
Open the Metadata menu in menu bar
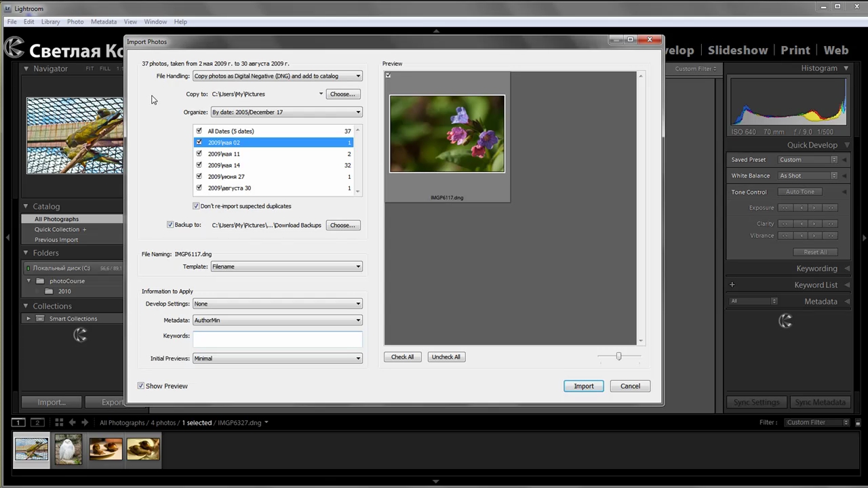[x=103, y=22]
